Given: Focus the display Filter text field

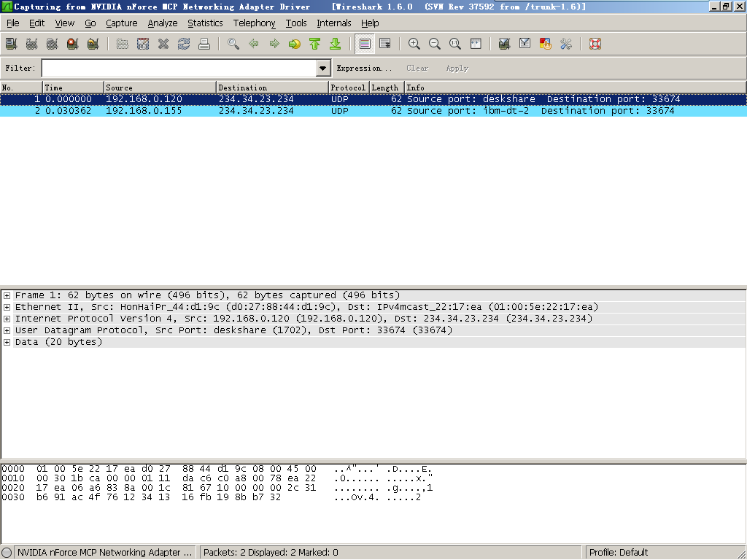Looking at the screenshot, I should [x=179, y=68].
